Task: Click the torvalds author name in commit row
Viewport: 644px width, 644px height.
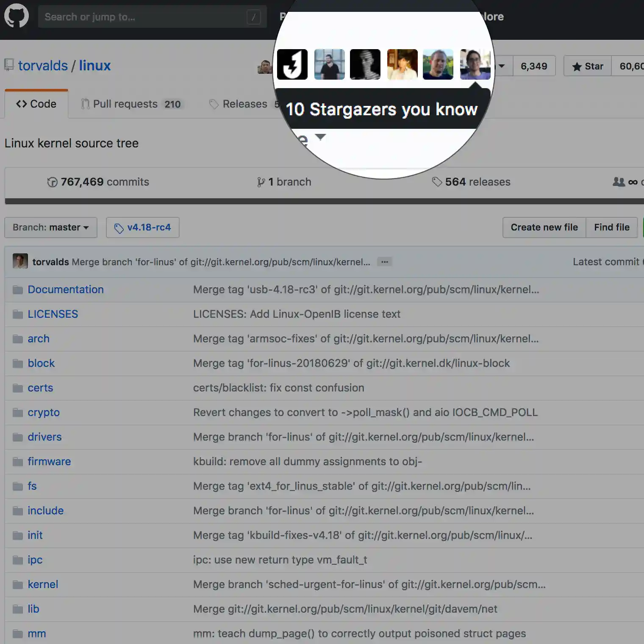Action: coord(50,262)
